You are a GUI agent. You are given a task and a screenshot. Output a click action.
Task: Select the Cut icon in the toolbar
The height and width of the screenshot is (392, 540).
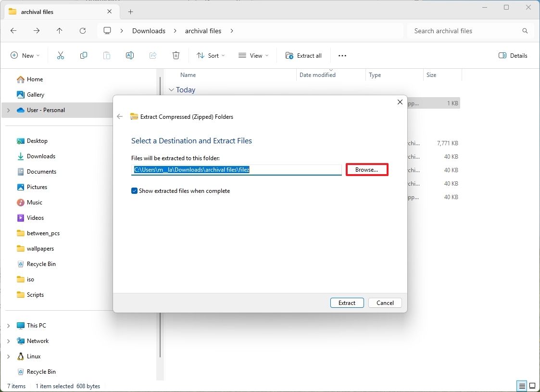60,55
